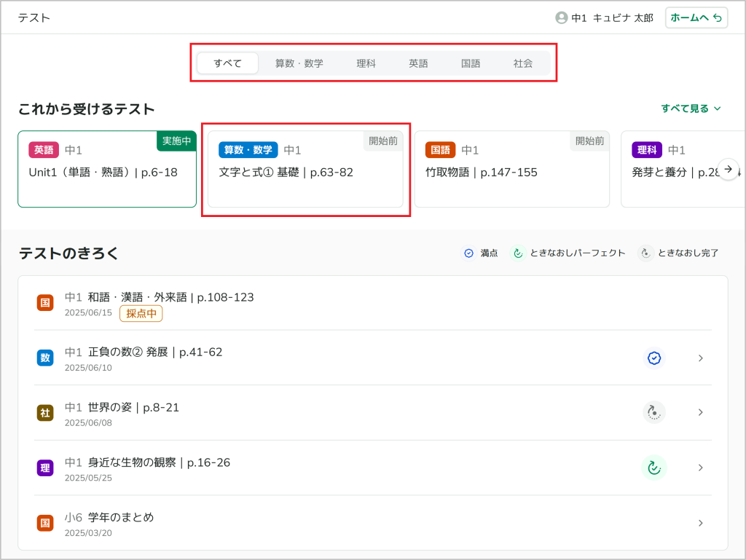Screen dimensions: 746x560
Task: Select the すべて tab
Action: [x=228, y=63]
